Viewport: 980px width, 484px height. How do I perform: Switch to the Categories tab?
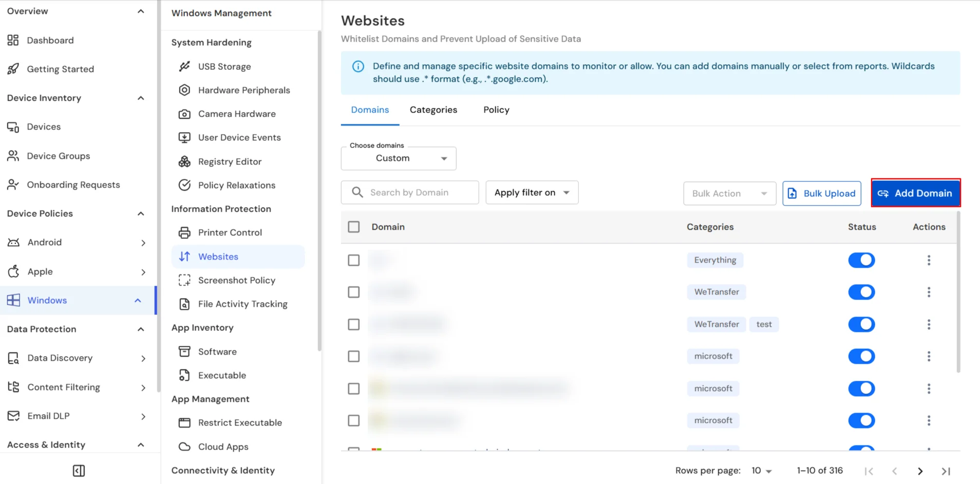[x=433, y=110]
